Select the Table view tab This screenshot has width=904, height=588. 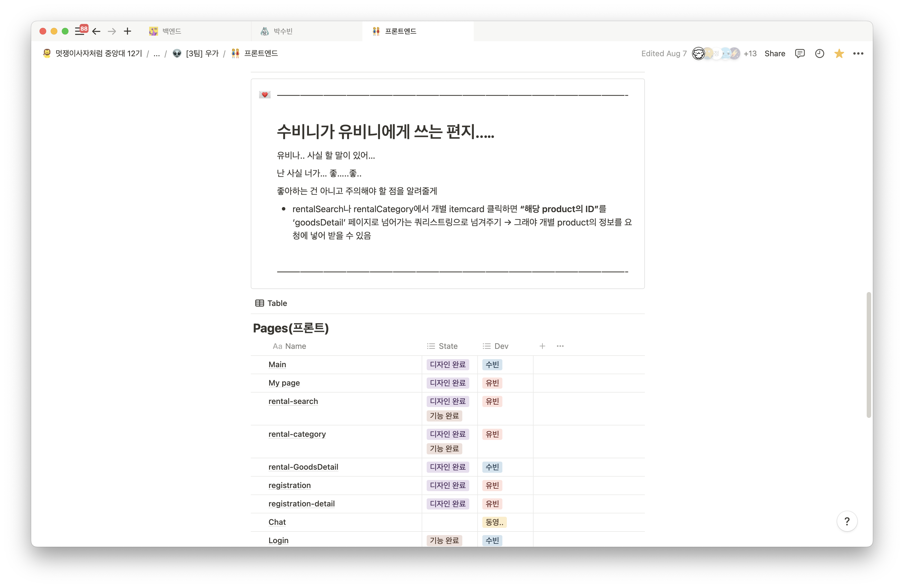click(x=271, y=303)
